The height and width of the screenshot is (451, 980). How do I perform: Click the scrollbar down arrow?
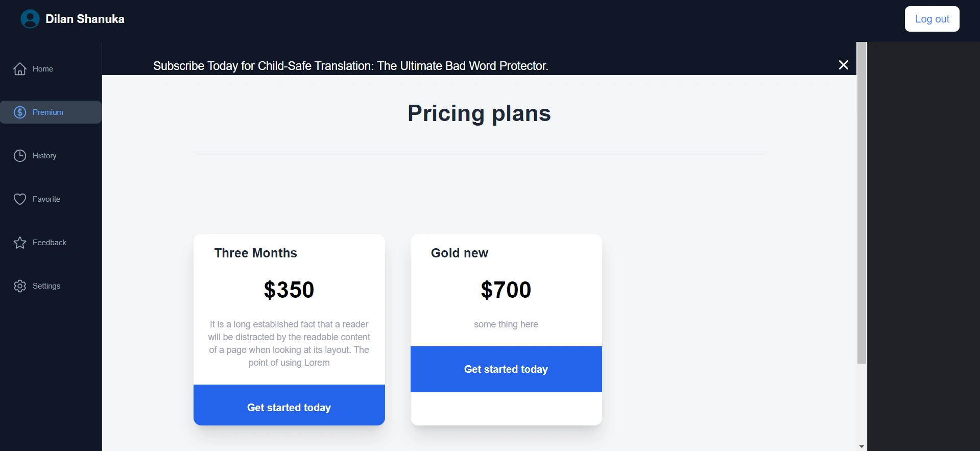[862, 446]
